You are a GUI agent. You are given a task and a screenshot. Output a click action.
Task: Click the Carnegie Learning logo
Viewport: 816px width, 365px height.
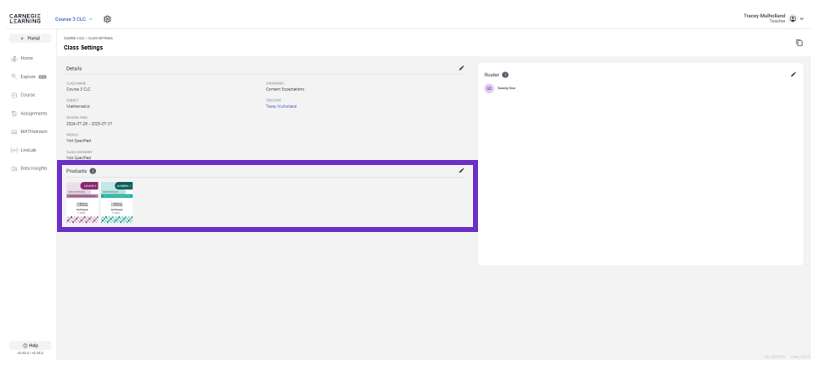point(25,19)
